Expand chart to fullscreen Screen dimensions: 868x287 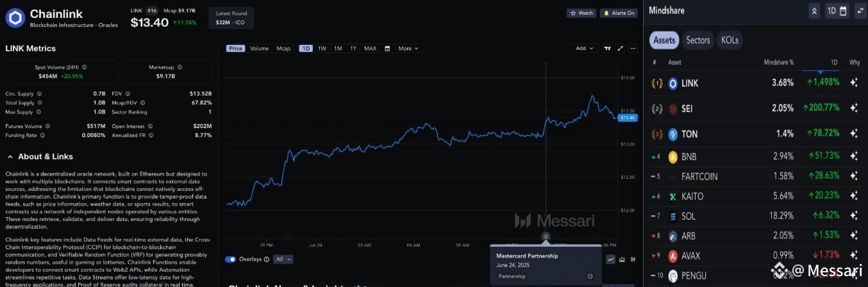(621, 48)
